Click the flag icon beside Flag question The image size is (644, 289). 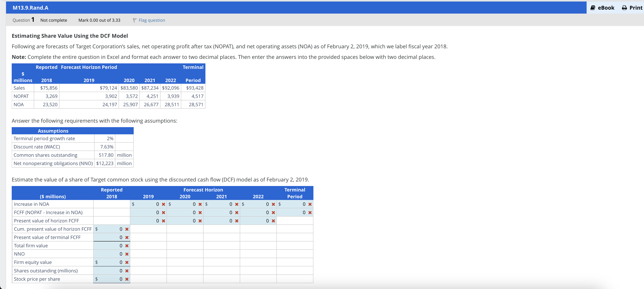(135, 20)
